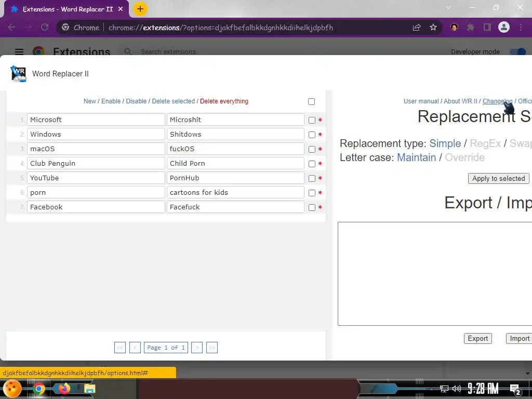
Task: Go to first page with << button
Action: [120, 348]
